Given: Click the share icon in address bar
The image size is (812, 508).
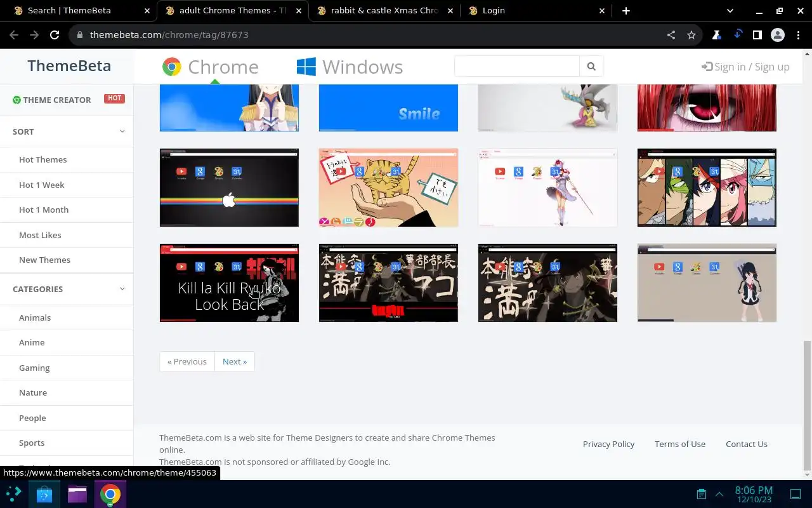Looking at the screenshot, I should (671, 35).
